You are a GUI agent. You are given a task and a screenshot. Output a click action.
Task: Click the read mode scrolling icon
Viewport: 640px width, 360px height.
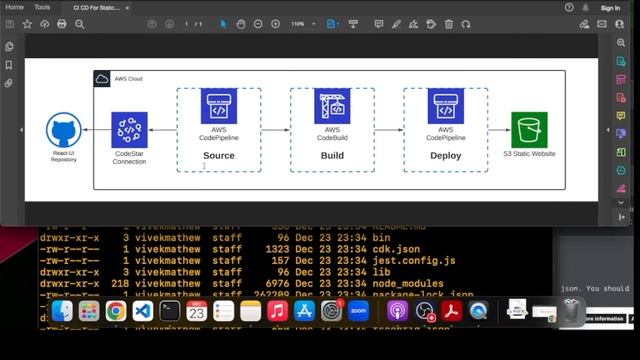[x=353, y=24]
